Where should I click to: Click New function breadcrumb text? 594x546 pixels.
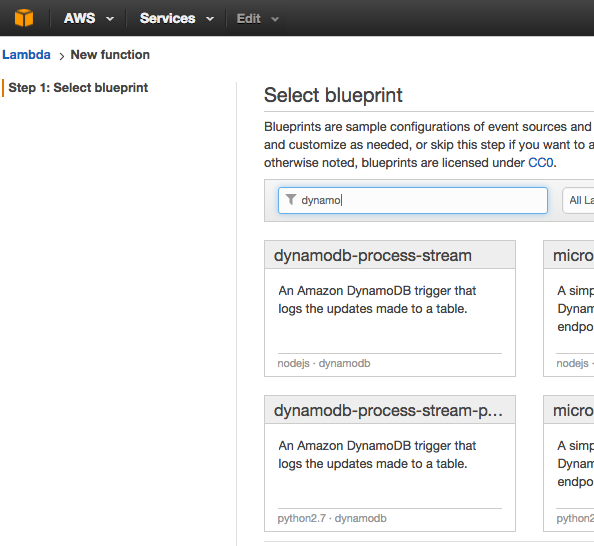tap(110, 55)
